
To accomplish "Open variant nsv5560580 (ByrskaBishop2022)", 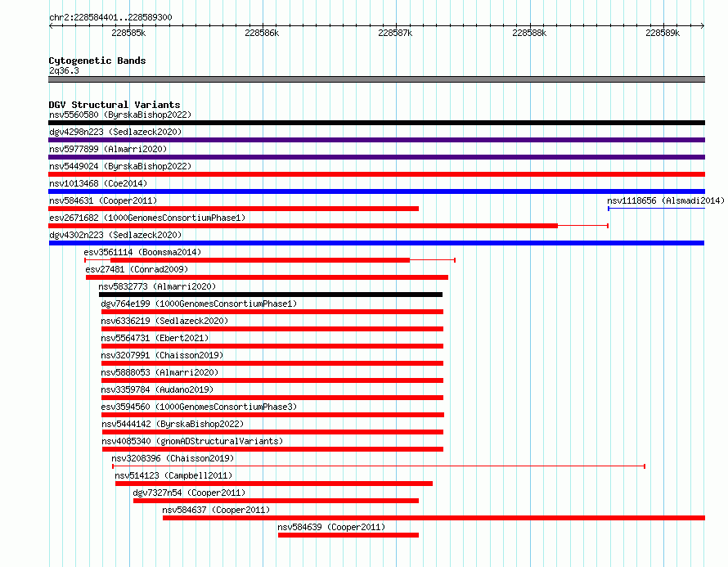I will (x=120, y=115).
